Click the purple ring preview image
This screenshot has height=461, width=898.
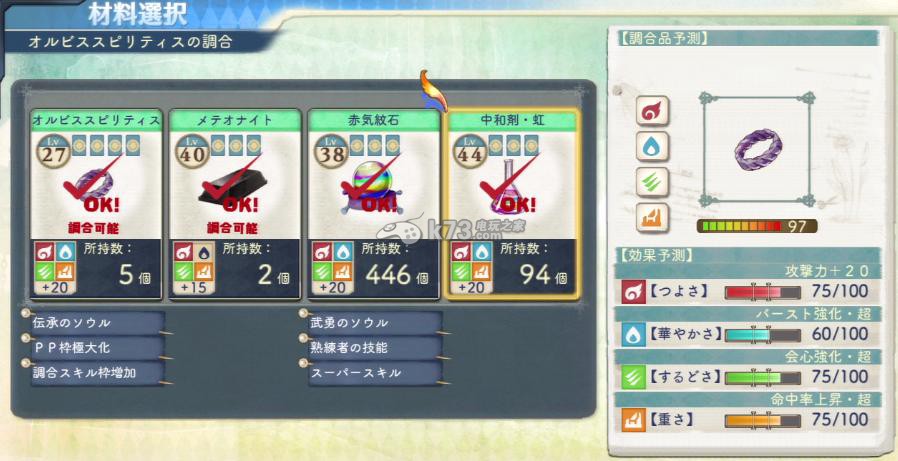[x=758, y=149]
